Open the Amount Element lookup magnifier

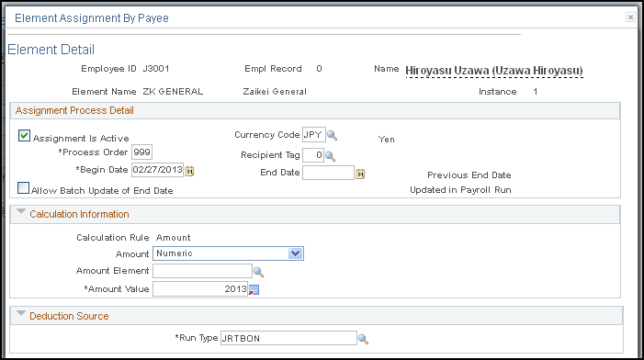pos(258,272)
